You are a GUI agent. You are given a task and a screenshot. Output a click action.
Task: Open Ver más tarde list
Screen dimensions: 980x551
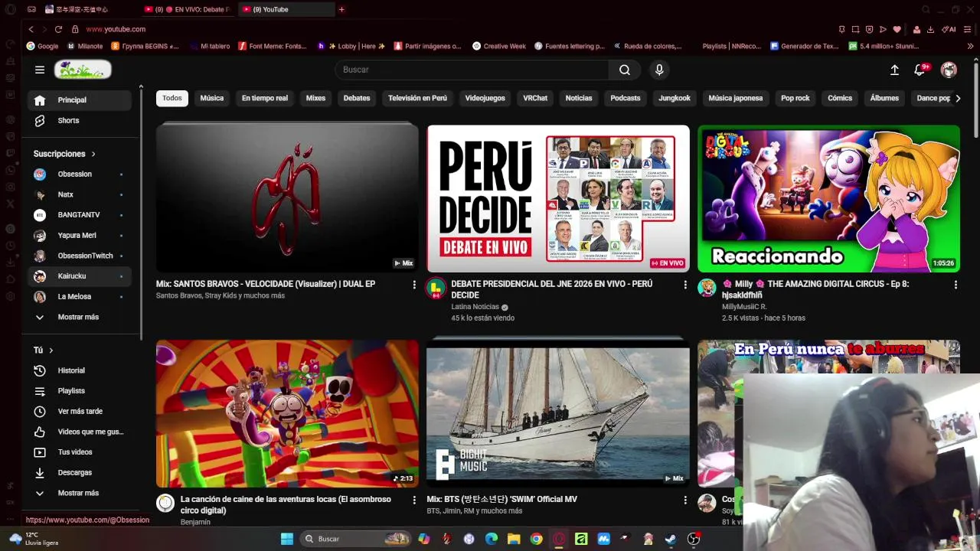[x=80, y=412]
